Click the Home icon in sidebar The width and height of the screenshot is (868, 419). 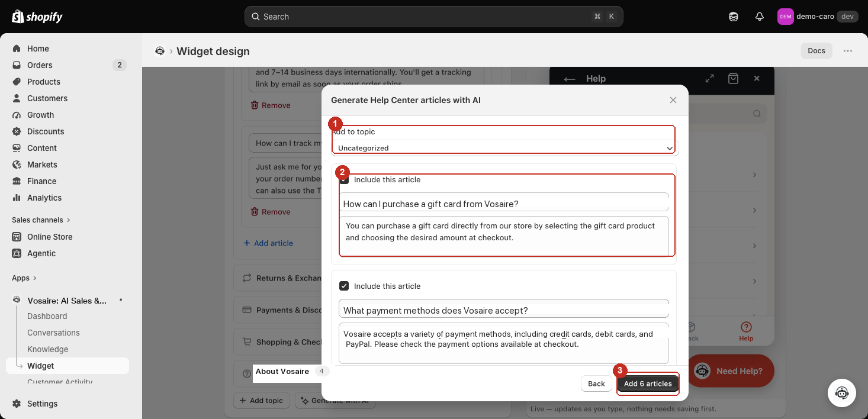coord(17,49)
